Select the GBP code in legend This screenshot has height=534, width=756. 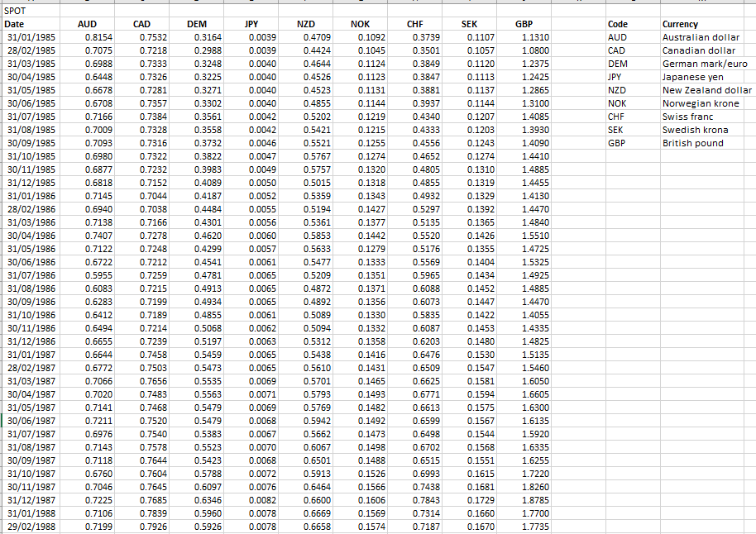[x=633, y=143]
